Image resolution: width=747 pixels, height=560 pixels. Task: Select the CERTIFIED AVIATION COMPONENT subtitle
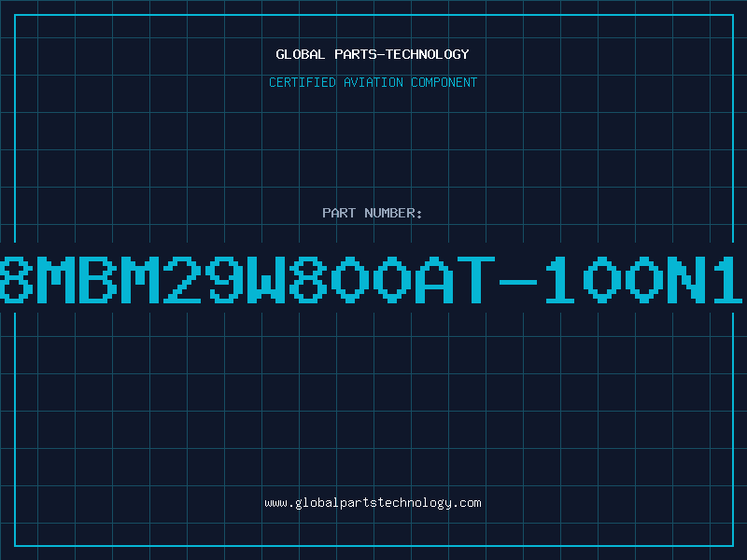(373, 82)
